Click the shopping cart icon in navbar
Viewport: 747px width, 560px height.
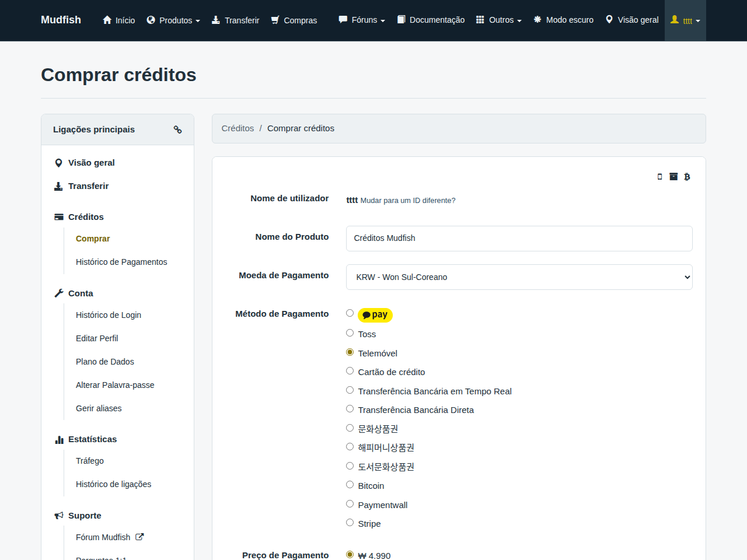click(x=275, y=20)
